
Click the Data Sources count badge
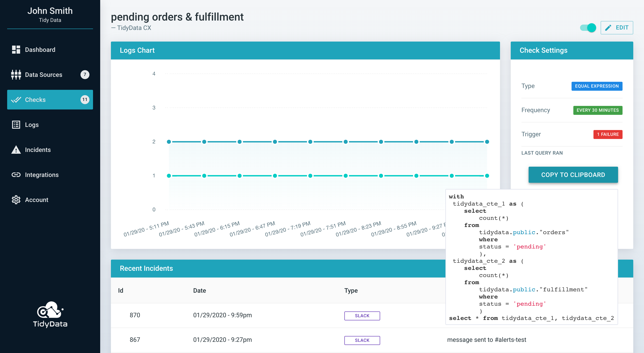pos(85,74)
